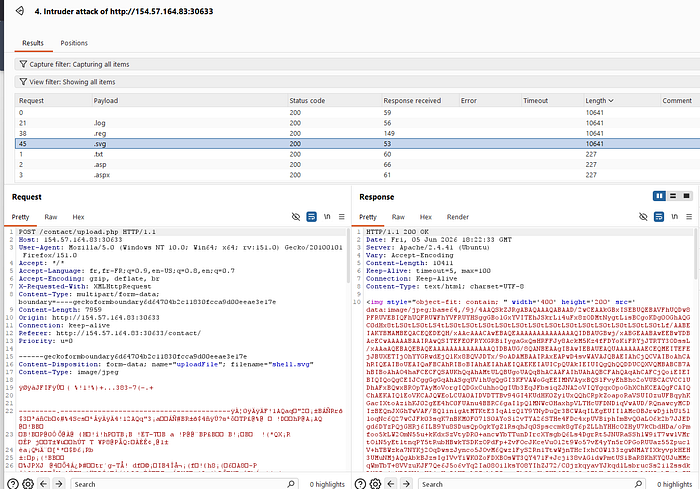Click the Request panel vertical scrollbar
This screenshot has width=700, height=489.
(x=348, y=257)
